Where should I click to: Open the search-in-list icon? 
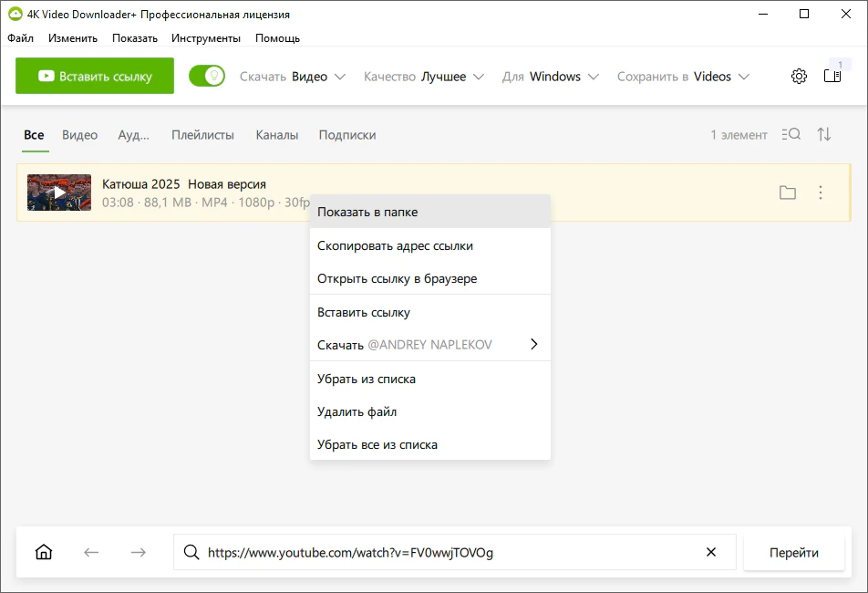tap(791, 134)
